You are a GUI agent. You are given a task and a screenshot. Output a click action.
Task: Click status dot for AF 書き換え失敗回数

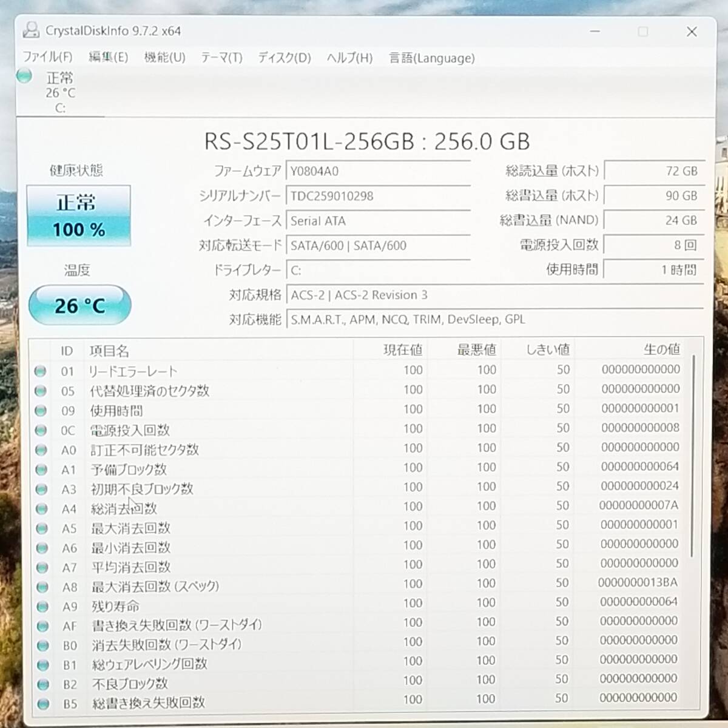42,625
